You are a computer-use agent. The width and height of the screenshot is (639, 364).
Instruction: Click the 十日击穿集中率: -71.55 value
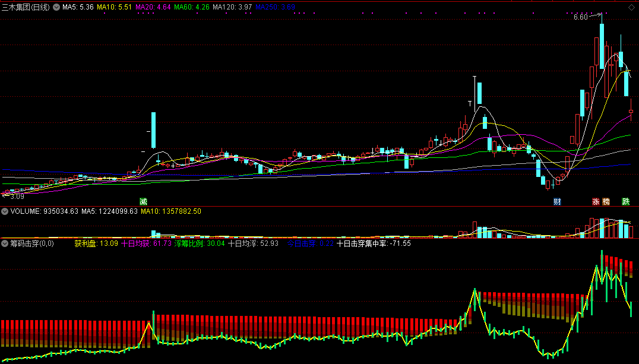374,243
